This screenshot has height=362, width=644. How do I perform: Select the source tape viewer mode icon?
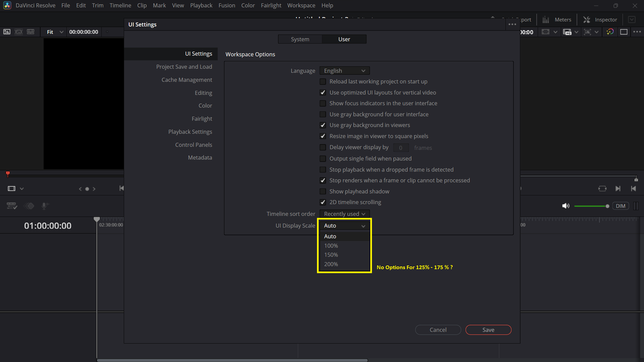(x=19, y=32)
